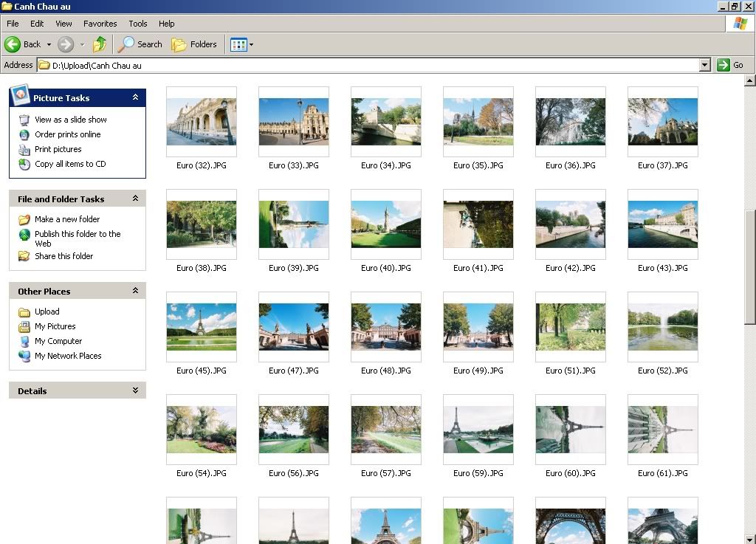The width and height of the screenshot is (756, 544).
Task: Select the Euro (32).JPG thumbnail
Action: 201,122
